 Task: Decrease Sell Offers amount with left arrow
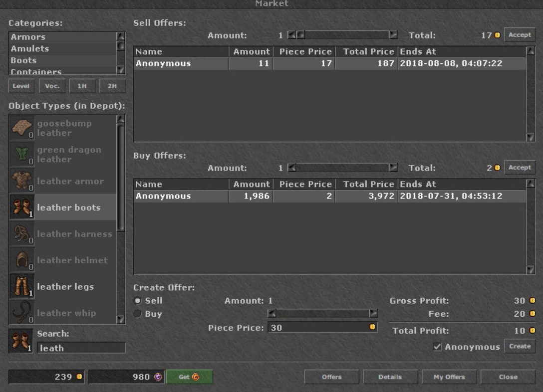292,34
